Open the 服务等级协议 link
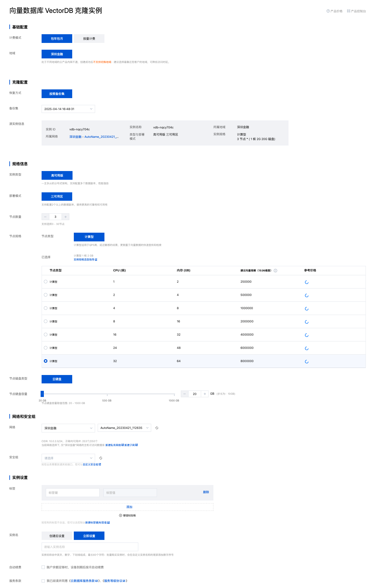Screen dimensions: 372x588 tap(114, 581)
